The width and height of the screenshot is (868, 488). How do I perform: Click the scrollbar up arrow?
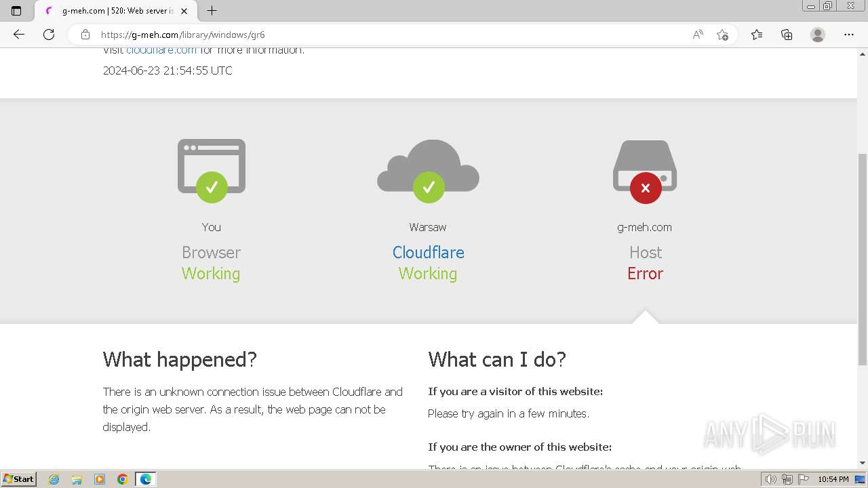[863, 53]
